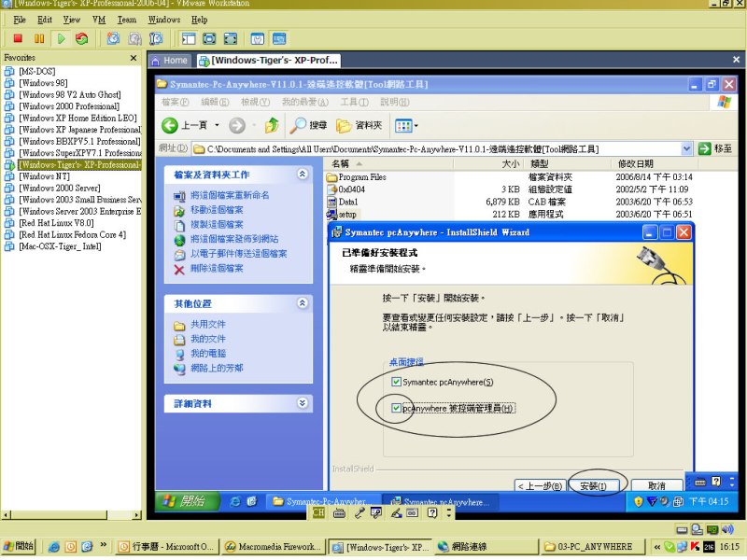Select [Windows 2000 Server] in Favorites
The image size is (747, 560).
(60, 188)
